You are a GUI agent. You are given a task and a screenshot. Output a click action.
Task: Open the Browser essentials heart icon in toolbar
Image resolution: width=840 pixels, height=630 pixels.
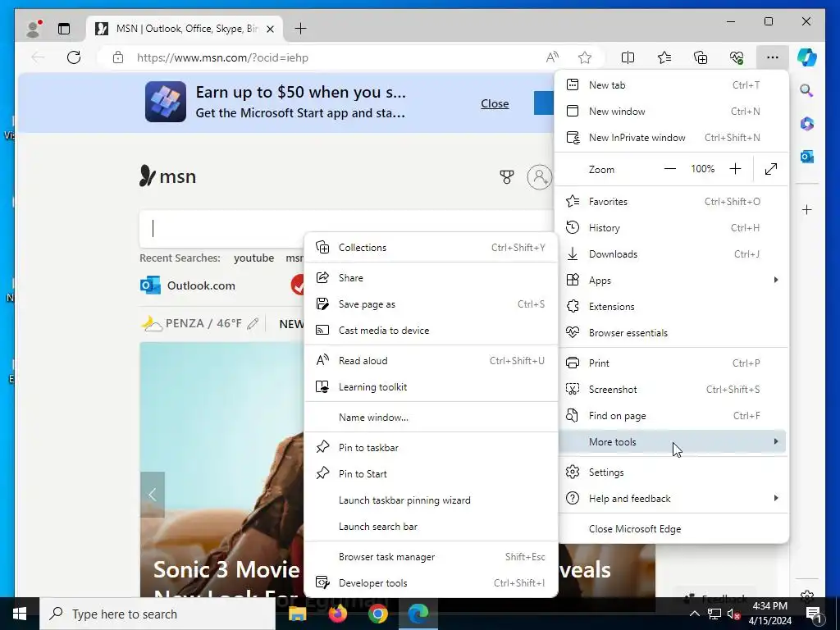737,57
